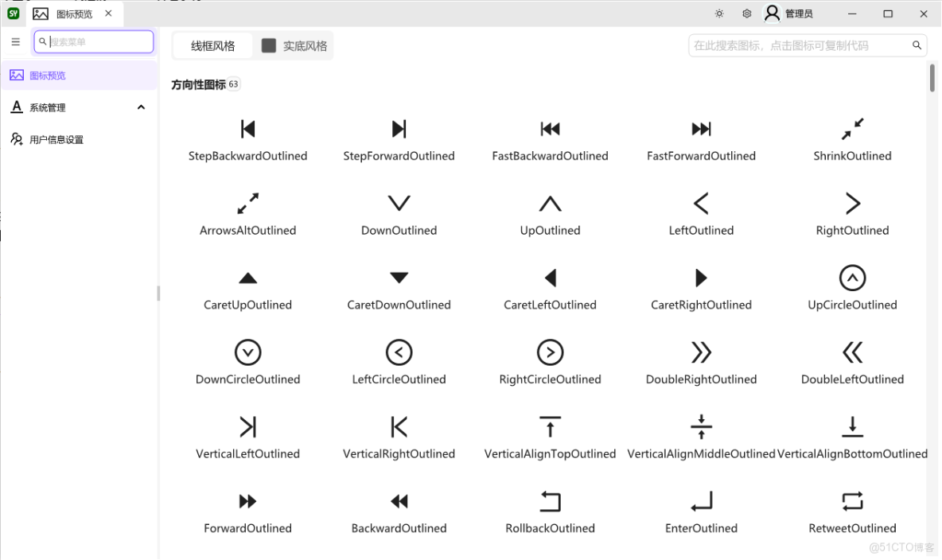Click the ShrinkOutlined icon to copy its code
Screen dimensions: 942x560
pos(852,129)
